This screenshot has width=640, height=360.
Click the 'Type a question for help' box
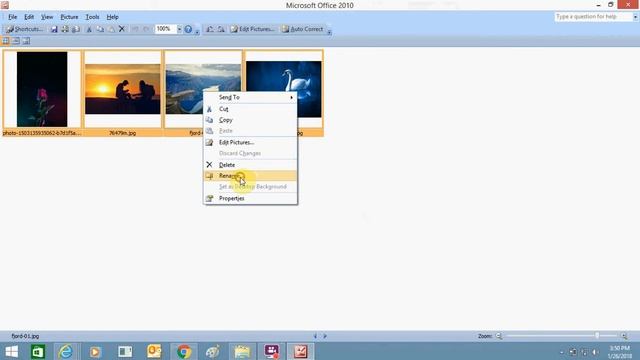click(x=593, y=17)
